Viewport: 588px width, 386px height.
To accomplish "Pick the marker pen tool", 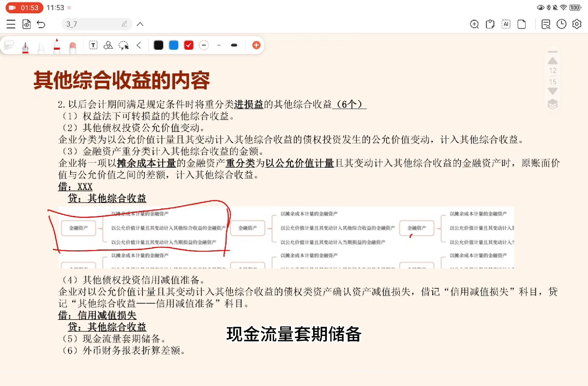I will click(57, 45).
